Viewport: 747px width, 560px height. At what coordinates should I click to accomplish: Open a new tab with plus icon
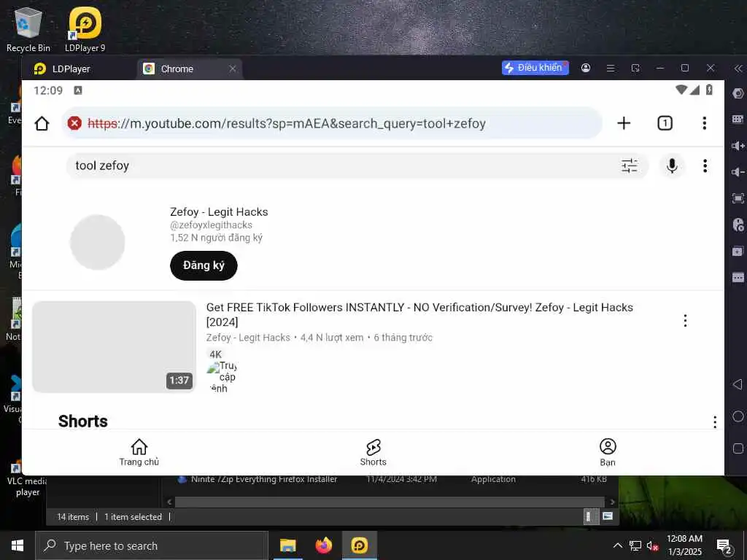click(x=624, y=123)
